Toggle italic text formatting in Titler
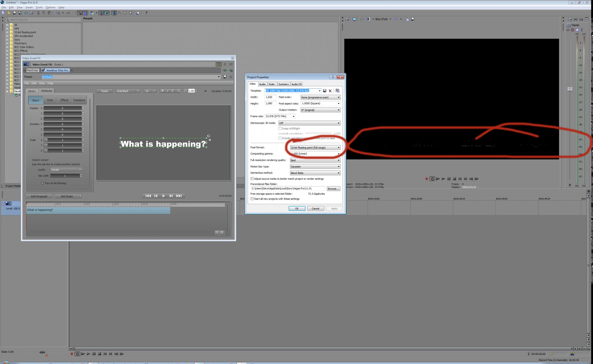The image size is (593, 364). (x=168, y=91)
